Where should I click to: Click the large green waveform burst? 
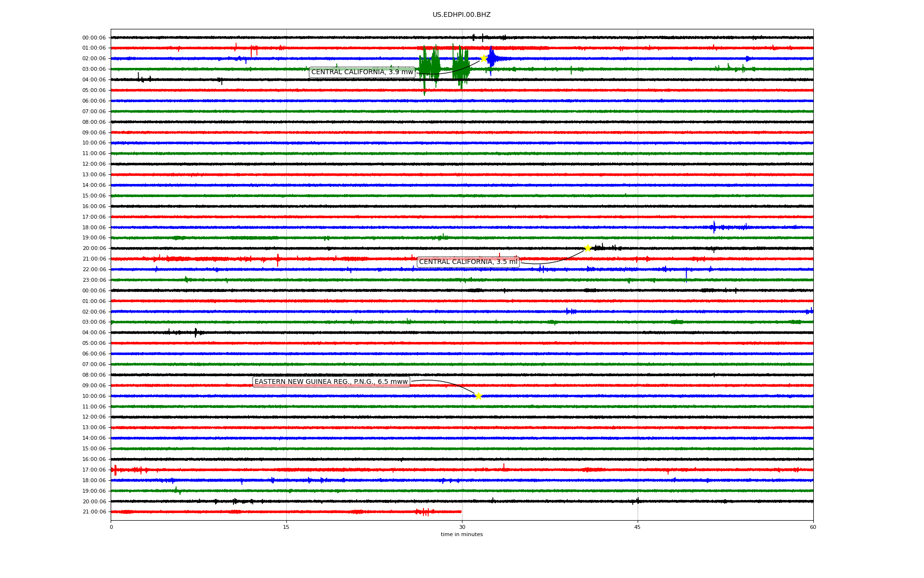[430, 67]
